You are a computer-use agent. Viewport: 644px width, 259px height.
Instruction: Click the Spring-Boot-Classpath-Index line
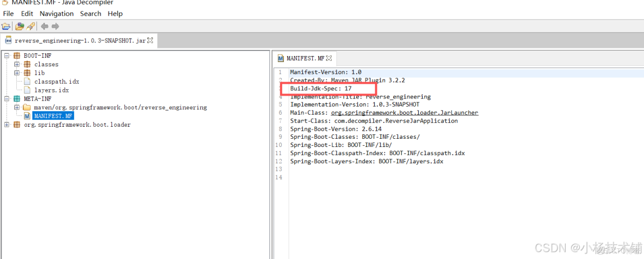click(377, 153)
